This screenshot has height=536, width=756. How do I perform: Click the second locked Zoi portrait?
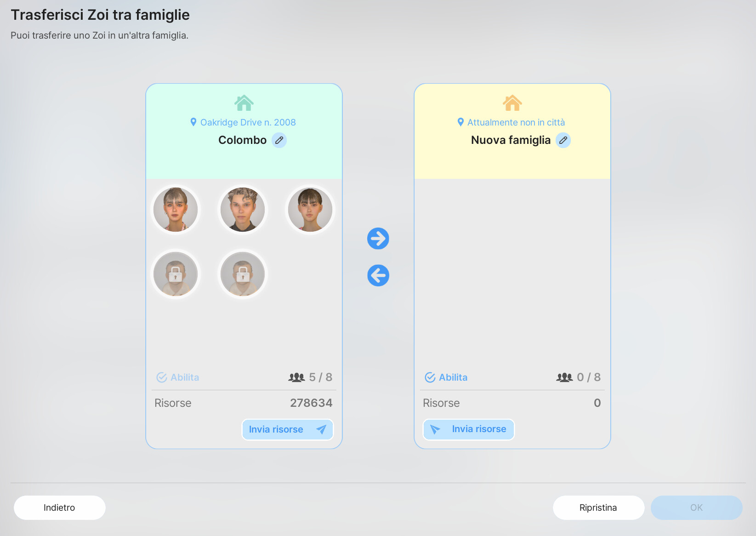click(243, 274)
